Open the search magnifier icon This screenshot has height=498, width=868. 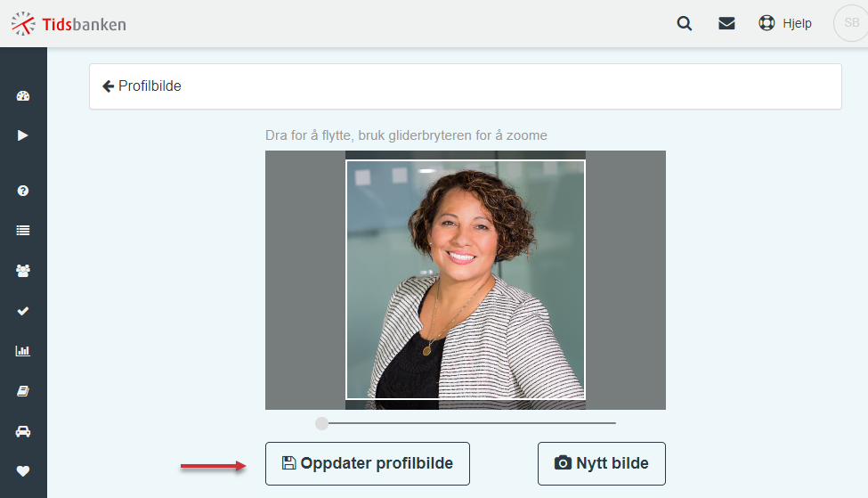point(685,23)
